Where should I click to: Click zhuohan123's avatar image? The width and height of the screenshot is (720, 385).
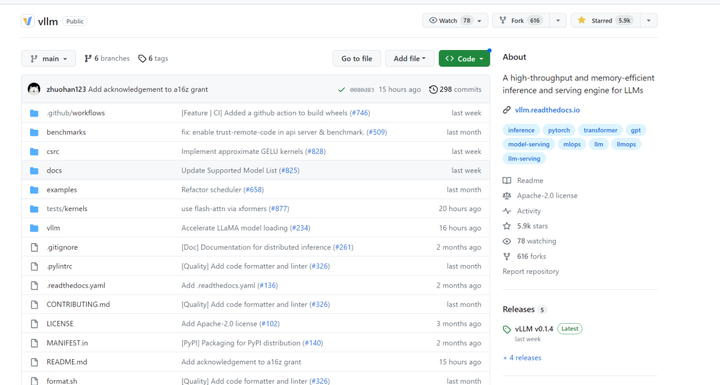pyautogui.click(x=34, y=89)
